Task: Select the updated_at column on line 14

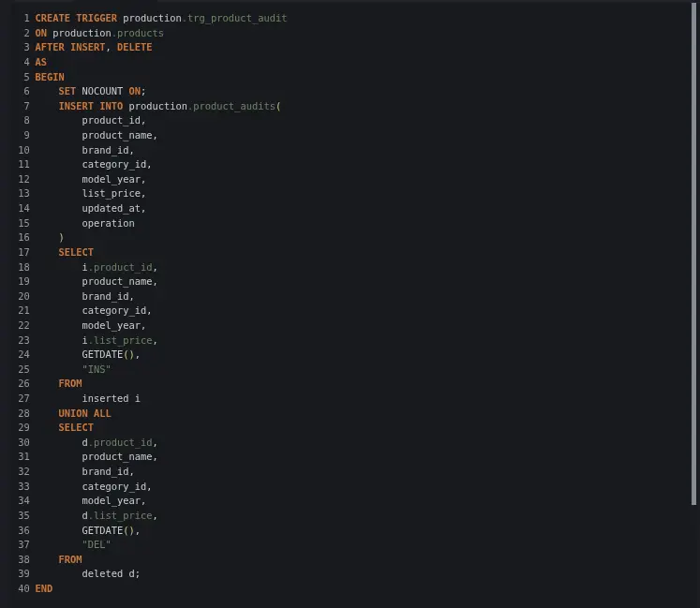Action: coord(113,209)
